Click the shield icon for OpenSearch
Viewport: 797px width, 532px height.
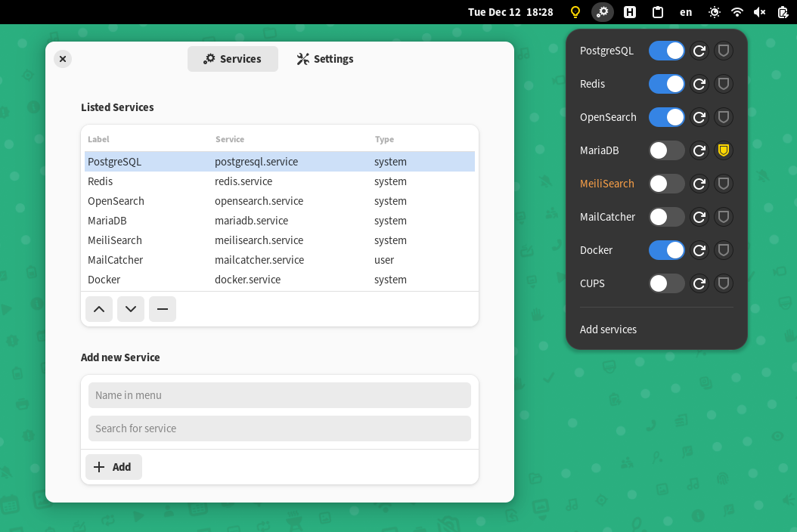point(724,117)
